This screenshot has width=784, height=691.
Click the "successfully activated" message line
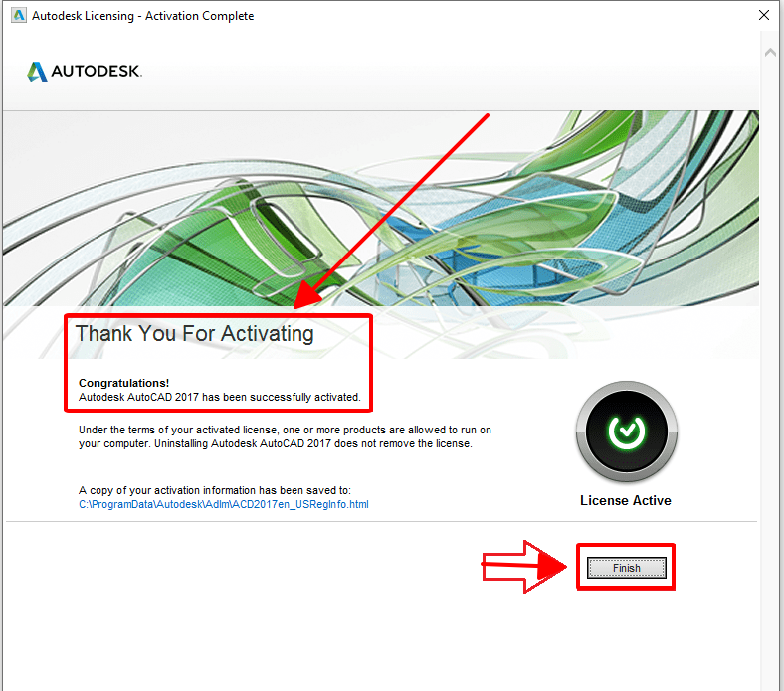click(219, 396)
